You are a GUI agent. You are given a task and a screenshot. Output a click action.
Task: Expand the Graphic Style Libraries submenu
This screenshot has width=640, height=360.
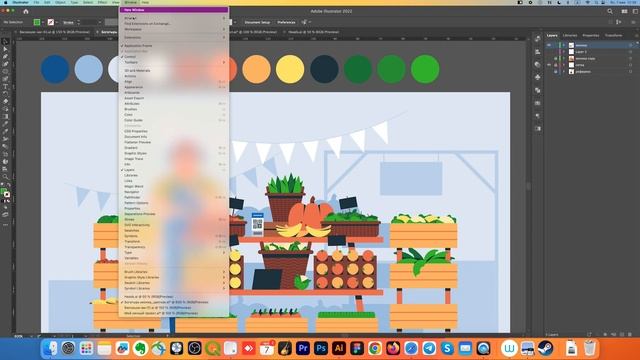(174, 278)
